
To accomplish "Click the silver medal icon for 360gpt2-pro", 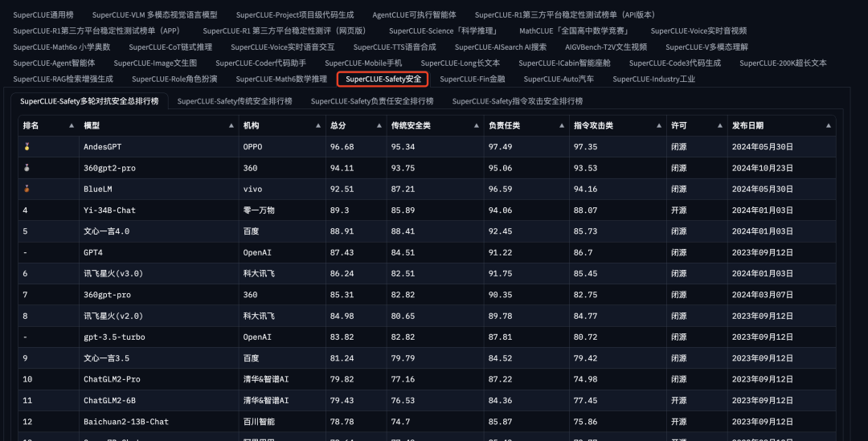I will point(27,168).
